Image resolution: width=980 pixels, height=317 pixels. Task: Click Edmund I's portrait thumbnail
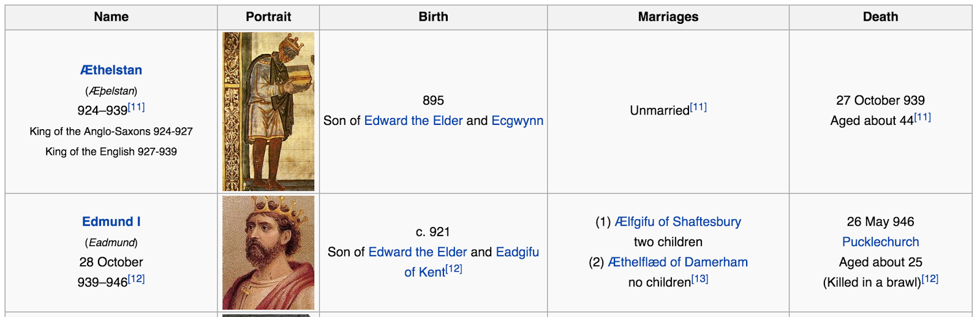[x=268, y=253]
